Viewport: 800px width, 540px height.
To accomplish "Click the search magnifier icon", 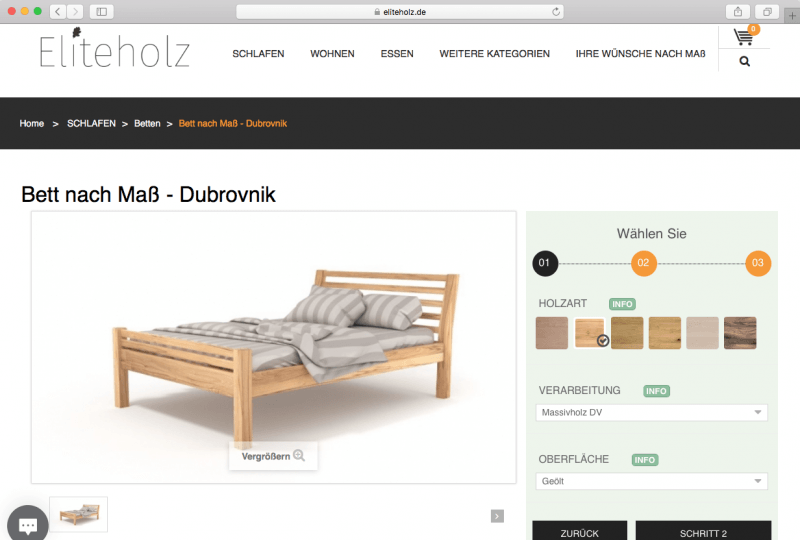I will pos(744,62).
